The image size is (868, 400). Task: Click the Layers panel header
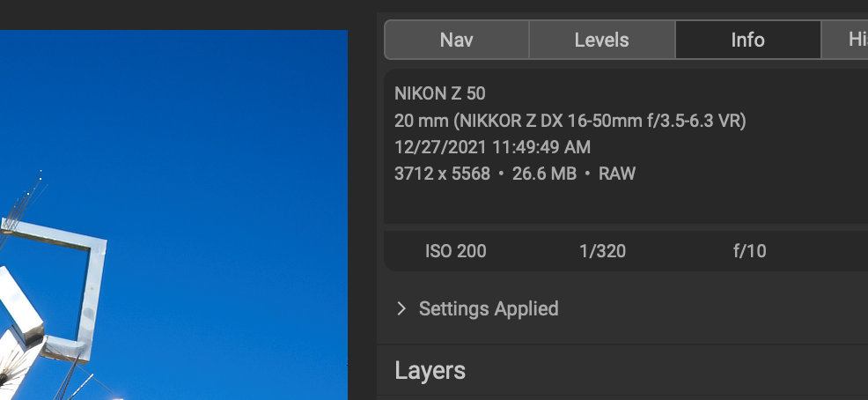tap(430, 370)
